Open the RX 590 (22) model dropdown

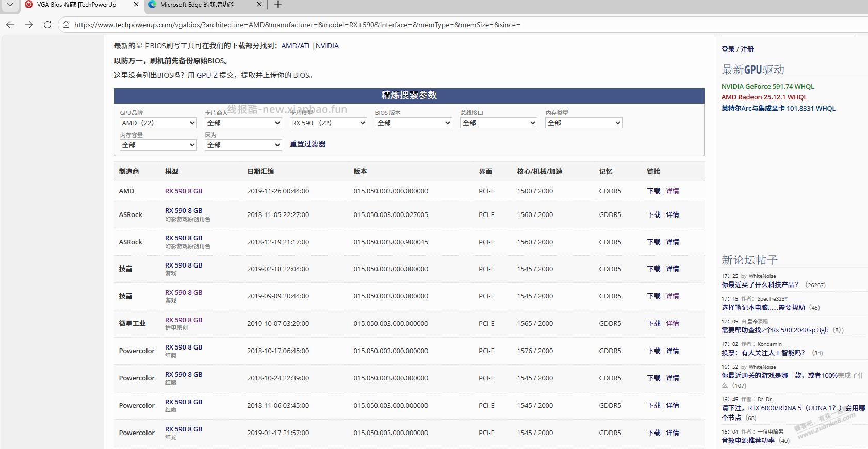click(328, 123)
